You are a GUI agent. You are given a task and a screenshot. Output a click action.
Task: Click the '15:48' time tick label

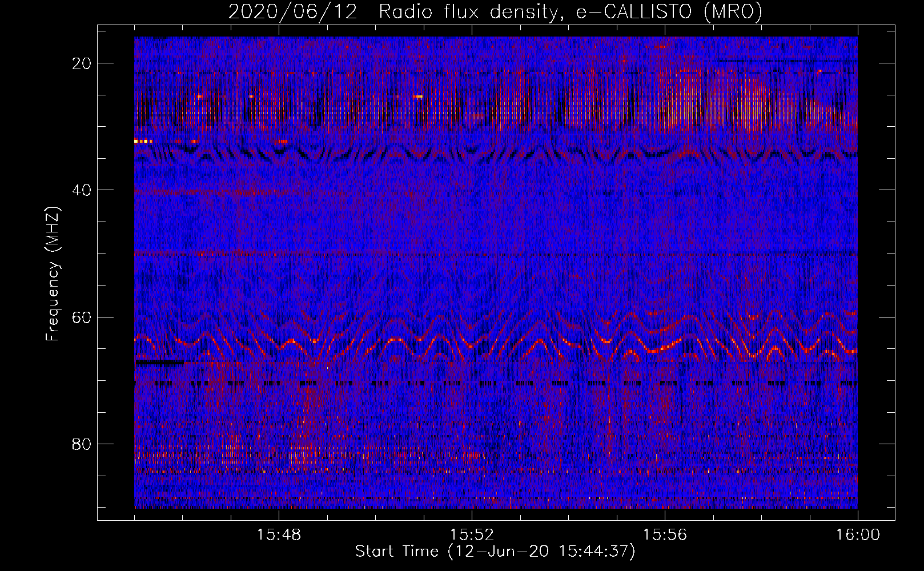click(279, 535)
